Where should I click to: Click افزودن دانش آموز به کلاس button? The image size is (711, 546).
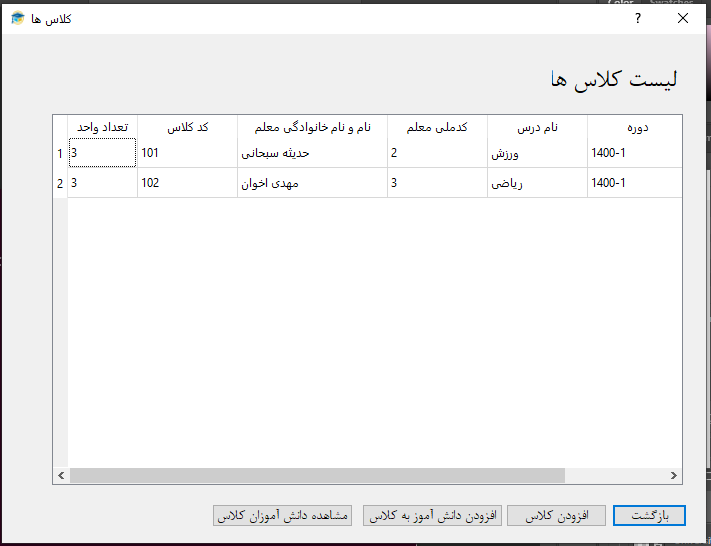click(x=432, y=516)
